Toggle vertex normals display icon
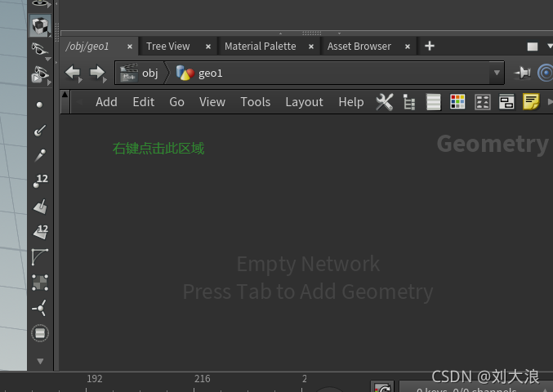This screenshot has height=392, width=553. click(x=39, y=308)
